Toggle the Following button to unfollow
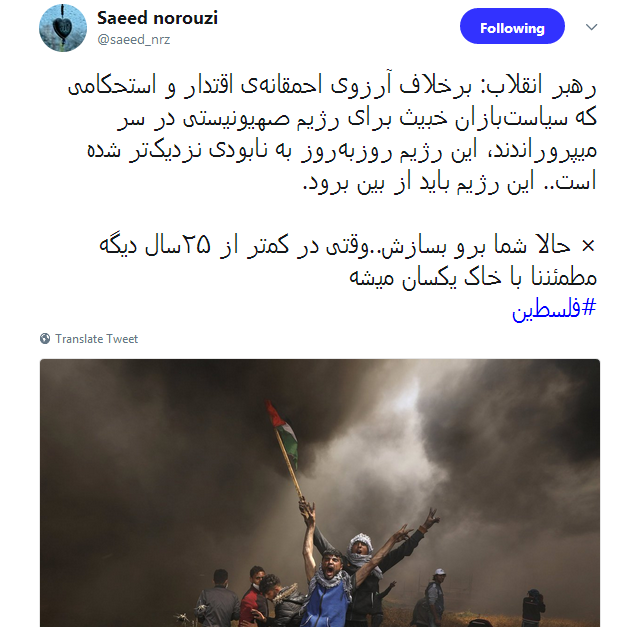The width and height of the screenshot is (629, 627). (x=512, y=26)
